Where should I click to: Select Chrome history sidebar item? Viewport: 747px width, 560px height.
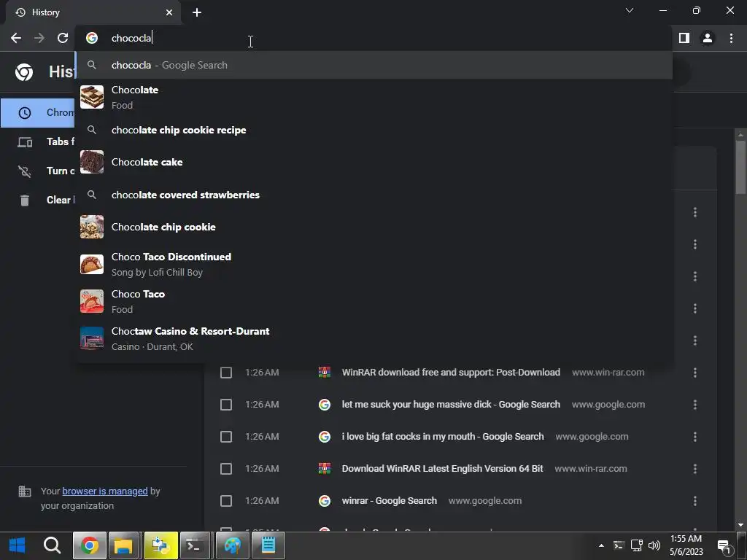[38, 113]
